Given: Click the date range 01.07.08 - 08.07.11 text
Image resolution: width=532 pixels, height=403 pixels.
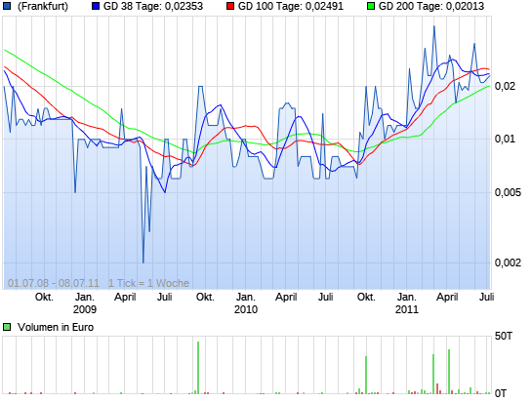Looking at the screenshot, I should click(x=54, y=283).
